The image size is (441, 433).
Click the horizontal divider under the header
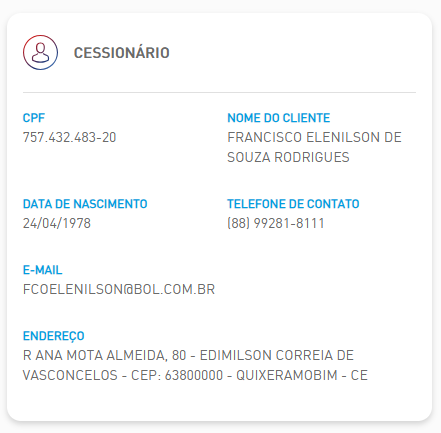click(219, 92)
